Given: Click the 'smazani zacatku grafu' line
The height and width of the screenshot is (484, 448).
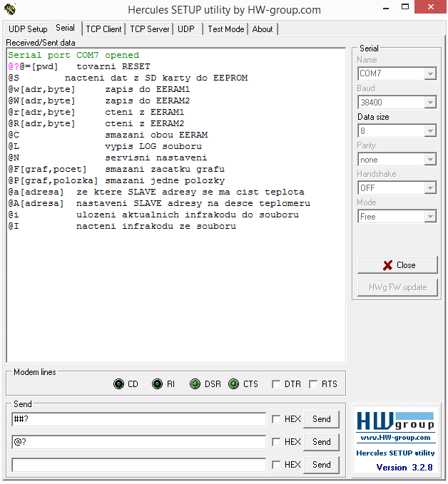Looking at the screenshot, I should (x=116, y=170).
